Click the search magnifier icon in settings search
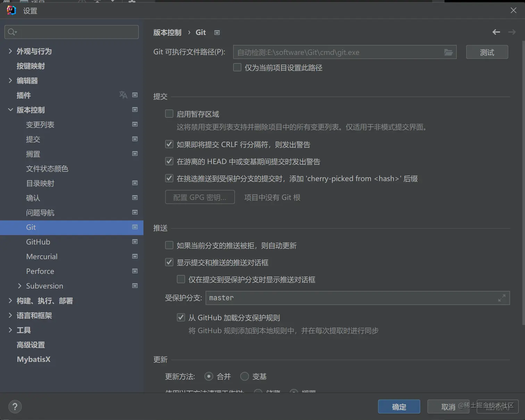This screenshot has width=525, height=420. (12, 32)
